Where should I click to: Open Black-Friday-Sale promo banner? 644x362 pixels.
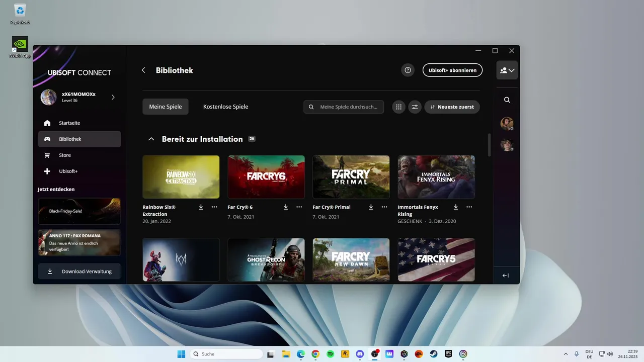(79, 211)
